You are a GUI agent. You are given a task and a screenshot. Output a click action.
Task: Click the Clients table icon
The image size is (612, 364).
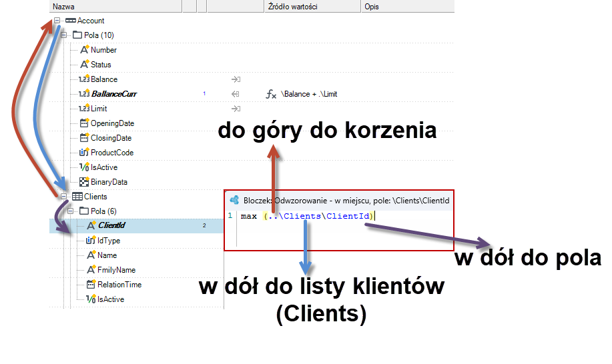[x=77, y=197]
